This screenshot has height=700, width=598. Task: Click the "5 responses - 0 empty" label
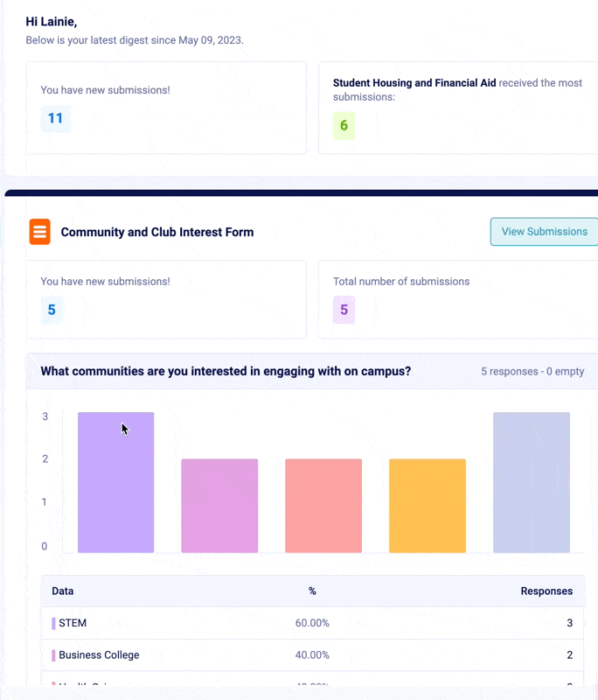pos(532,371)
